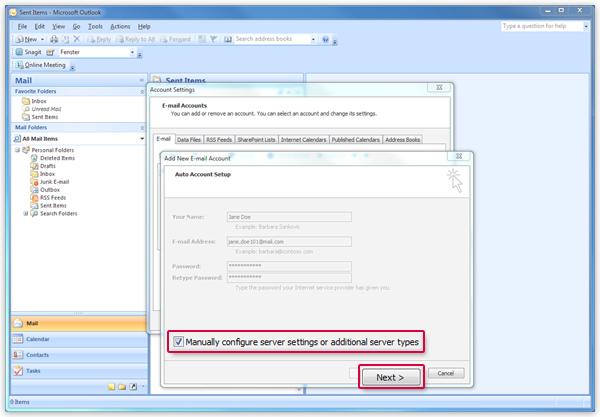This screenshot has width=600, height=417.
Task: Click the blue Help icon in toolbar
Action: tap(325, 39)
